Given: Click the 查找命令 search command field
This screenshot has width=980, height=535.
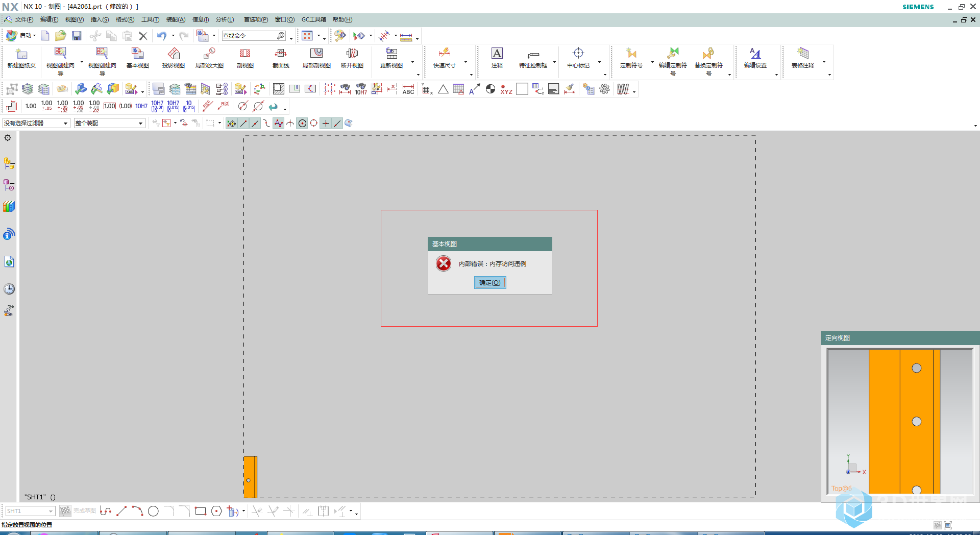Looking at the screenshot, I should [254, 36].
